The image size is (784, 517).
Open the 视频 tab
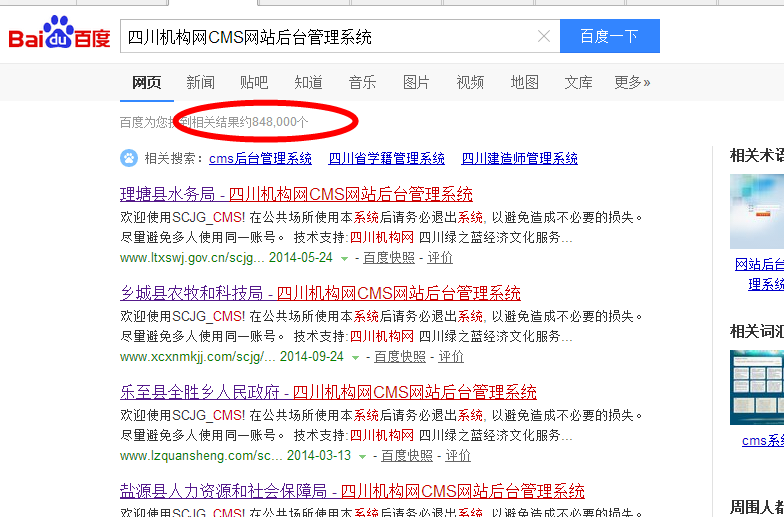click(470, 82)
